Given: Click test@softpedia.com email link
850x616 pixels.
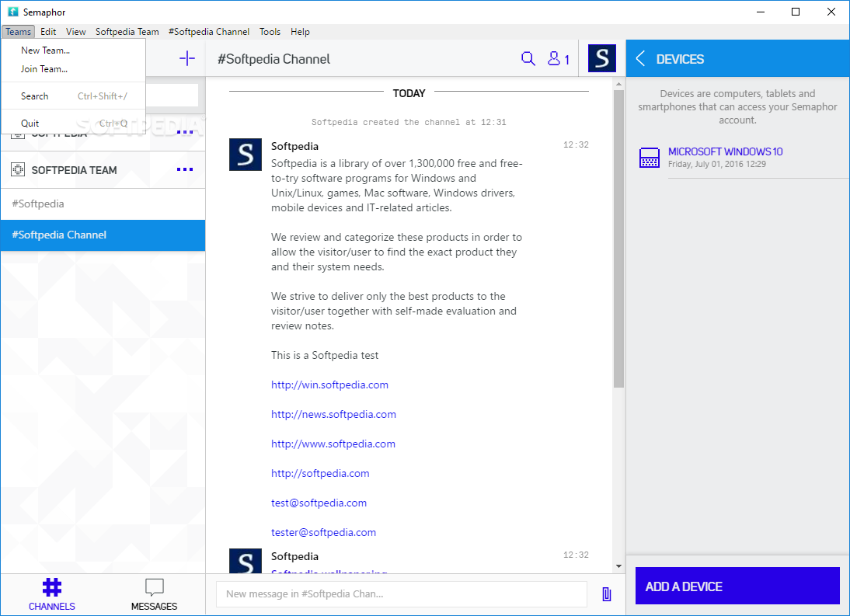Looking at the screenshot, I should (319, 503).
